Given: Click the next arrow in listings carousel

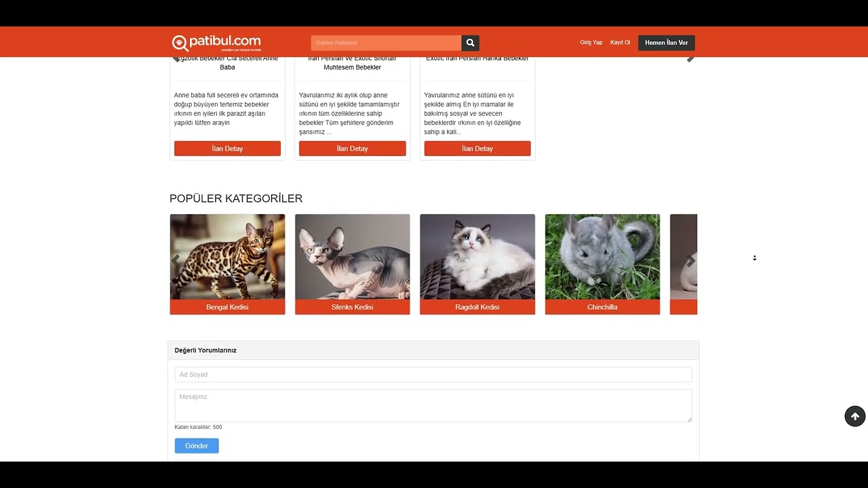Looking at the screenshot, I should [x=690, y=59].
